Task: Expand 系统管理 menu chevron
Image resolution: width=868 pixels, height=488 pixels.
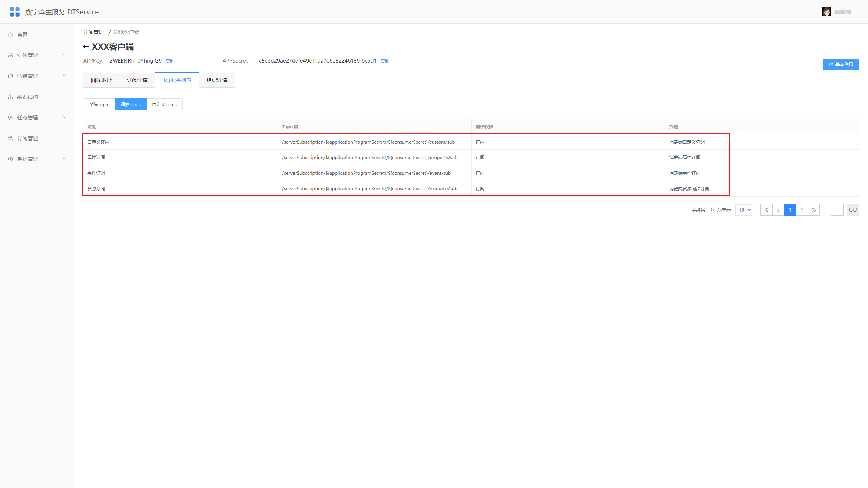Action: pos(64,159)
